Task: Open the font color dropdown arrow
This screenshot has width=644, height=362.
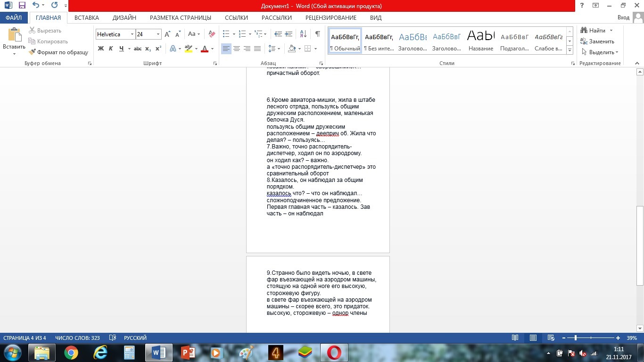Action: (212, 49)
